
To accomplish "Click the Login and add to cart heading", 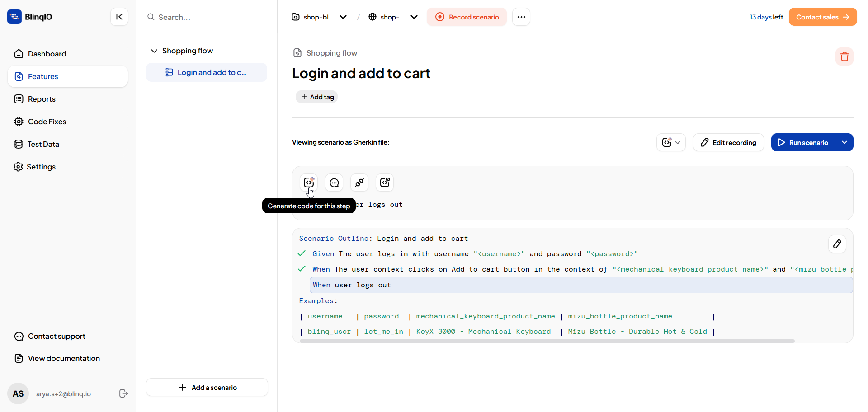I will pos(361,73).
